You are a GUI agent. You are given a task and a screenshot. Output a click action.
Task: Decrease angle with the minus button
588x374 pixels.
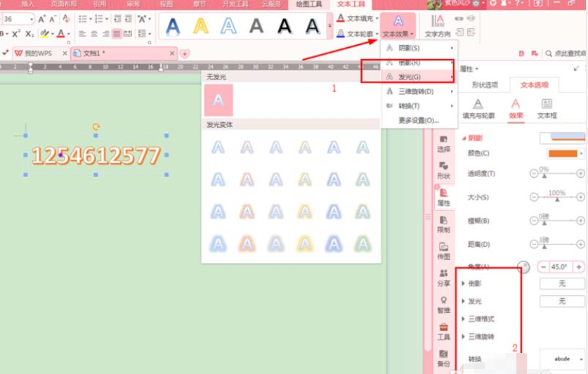pos(543,266)
